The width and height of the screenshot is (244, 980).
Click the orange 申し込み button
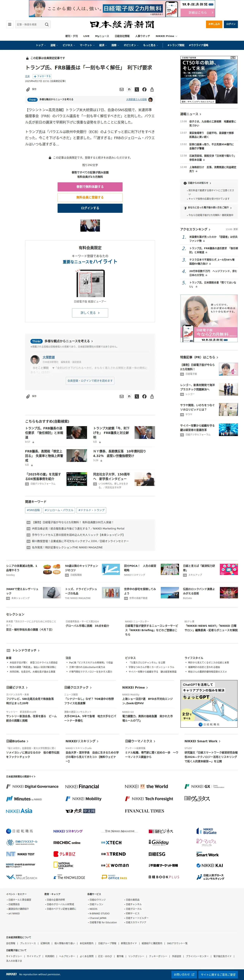[214, 24]
